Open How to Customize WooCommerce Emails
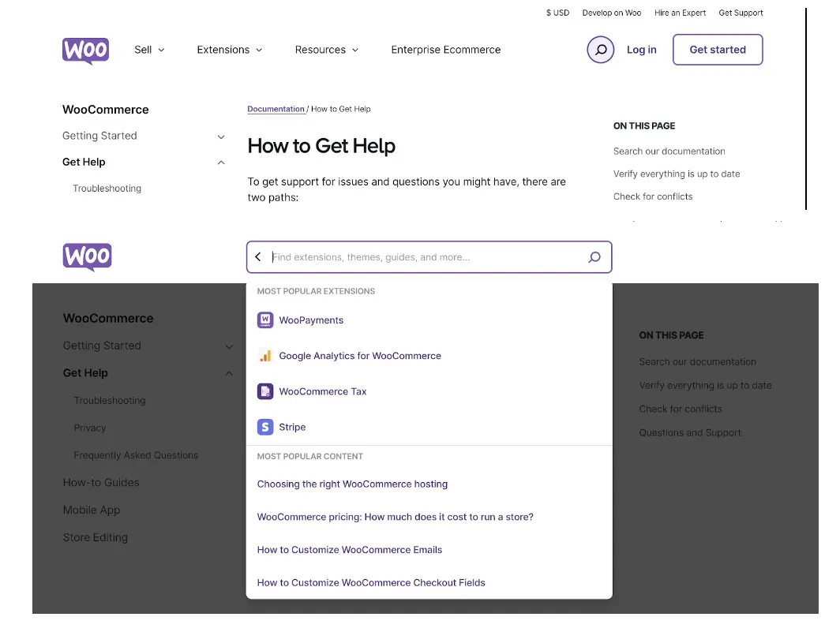 pyautogui.click(x=349, y=550)
